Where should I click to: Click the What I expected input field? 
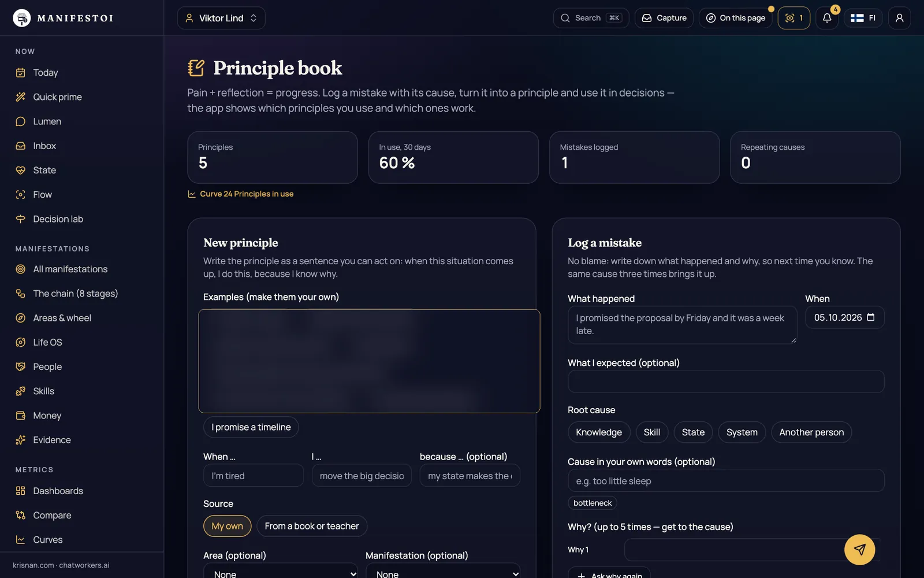726,381
